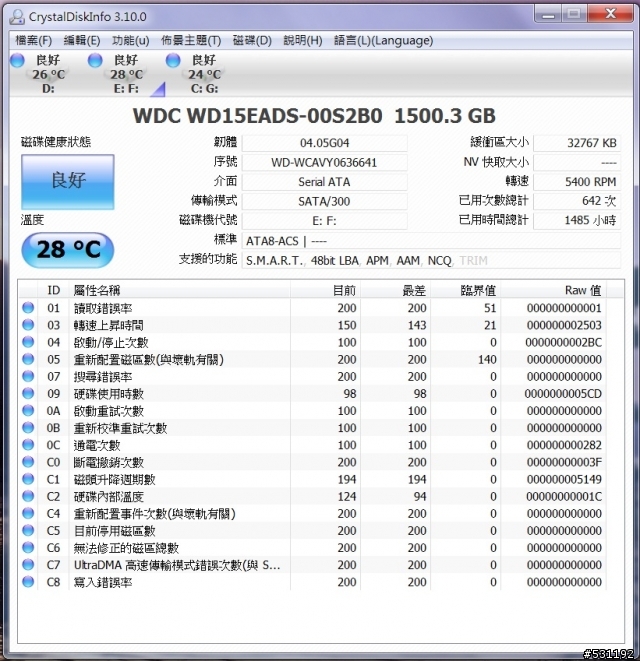Click status dot for 0C 通電次數

[28, 445]
